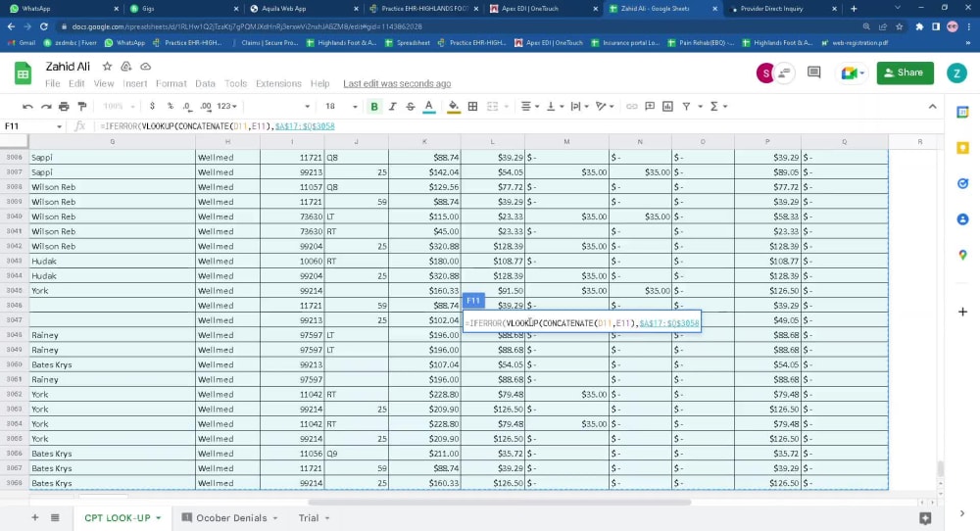
Task: Open Contacts in the side panel
Action: [962, 219]
